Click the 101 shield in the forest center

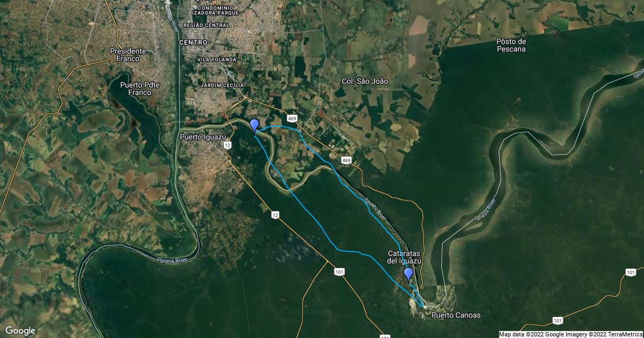click(x=339, y=272)
